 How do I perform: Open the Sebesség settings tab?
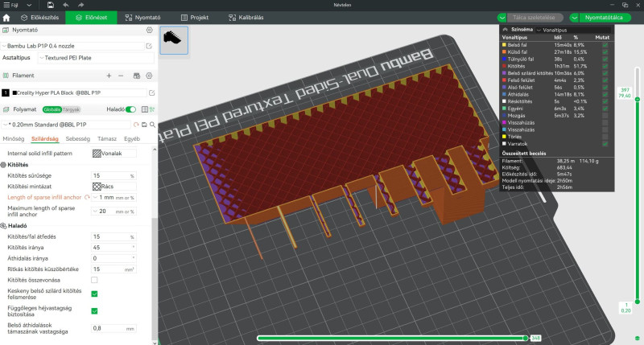pyautogui.click(x=77, y=138)
